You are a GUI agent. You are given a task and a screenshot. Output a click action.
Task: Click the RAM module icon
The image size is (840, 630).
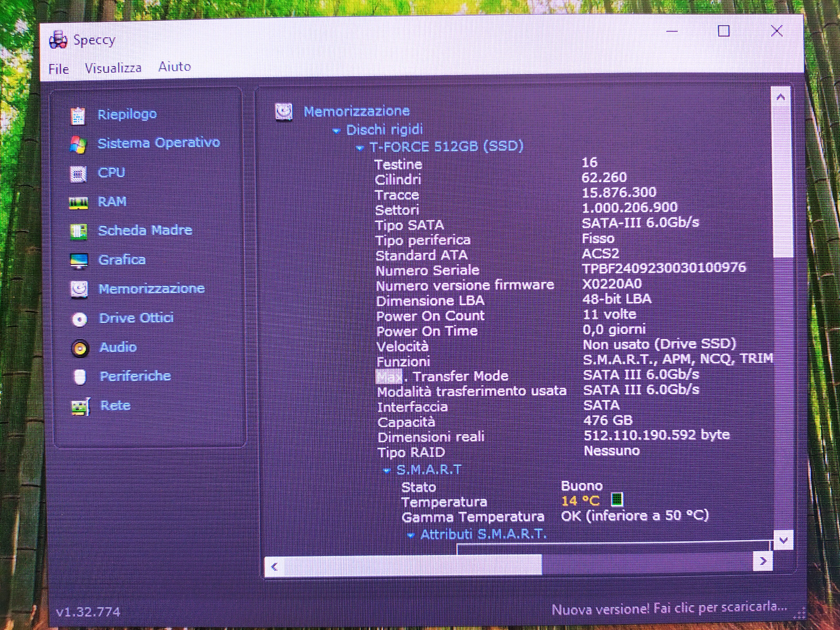tap(79, 203)
